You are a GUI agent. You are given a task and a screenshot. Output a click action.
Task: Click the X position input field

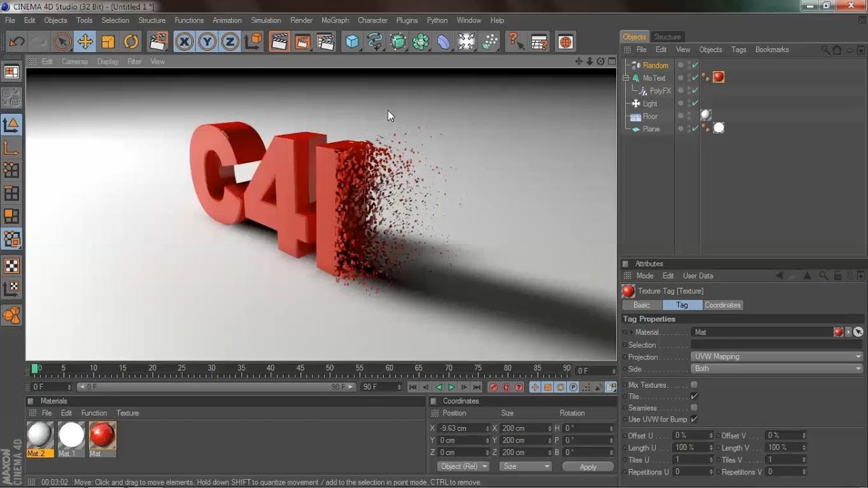tap(464, 428)
